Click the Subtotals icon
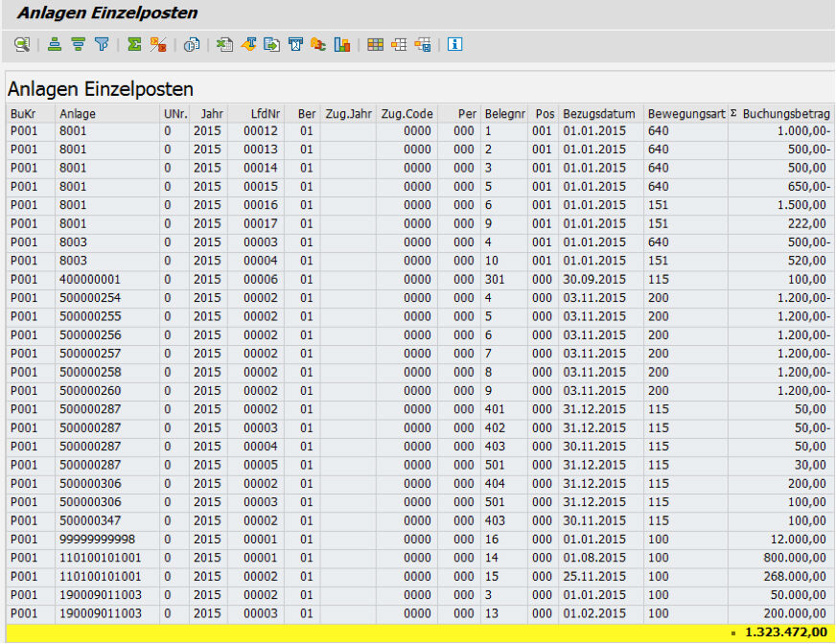The image size is (836, 644). tap(159, 44)
